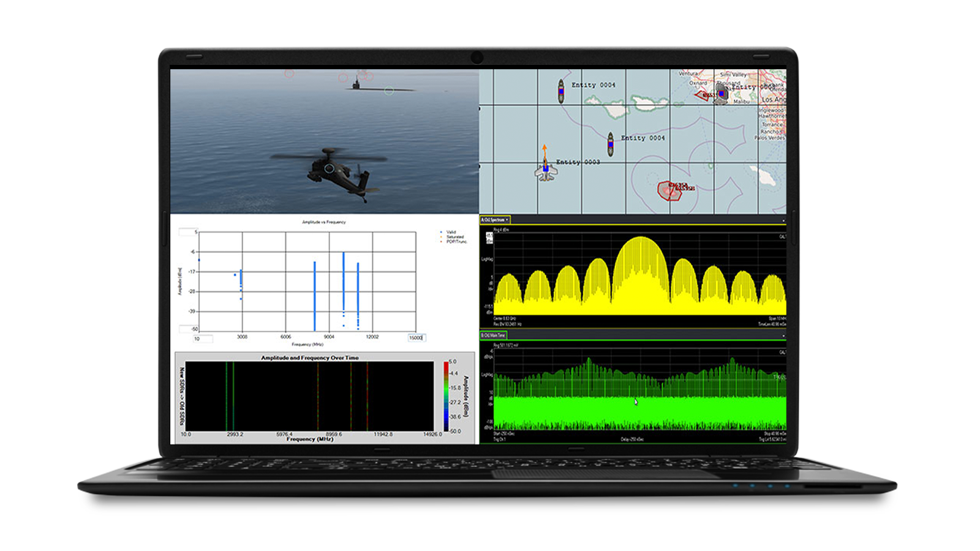Expand the options arrow at the Spectrum panel's right edge

[784, 219]
